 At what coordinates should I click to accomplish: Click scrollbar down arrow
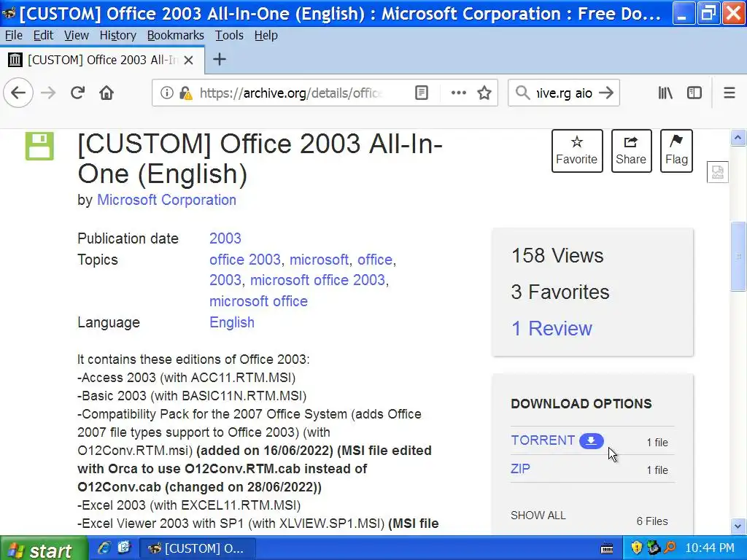[738, 526]
